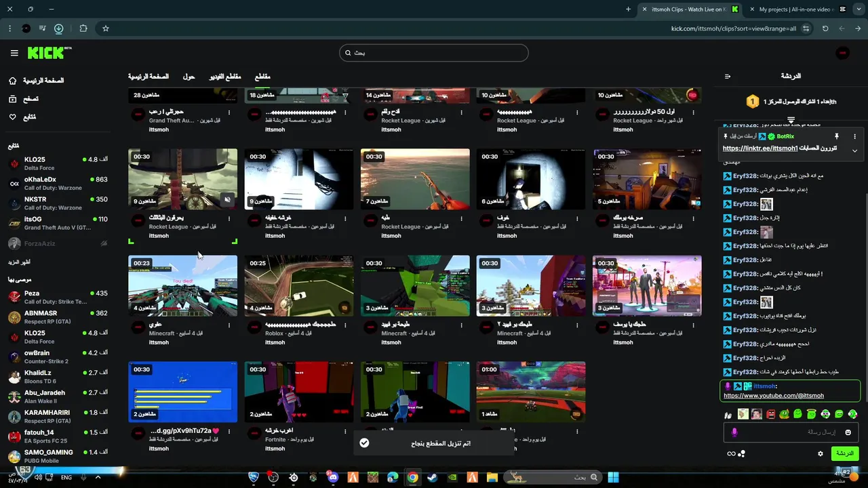Open File Explorer from the taskbar
Viewport: 868px width, 488px height.
pos(492,477)
